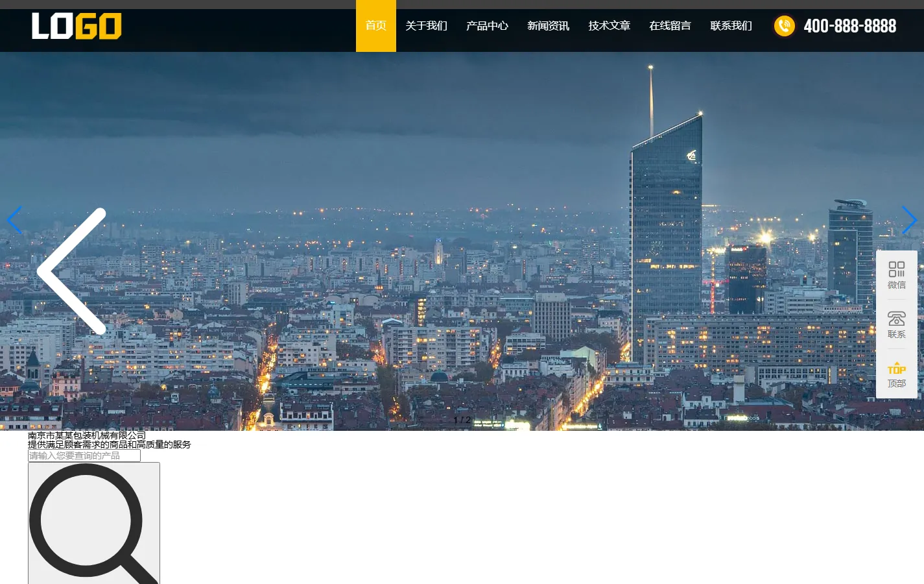Open the 产品中心 menu item
This screenshot has width=924, height=584.
tap(488, 26)
